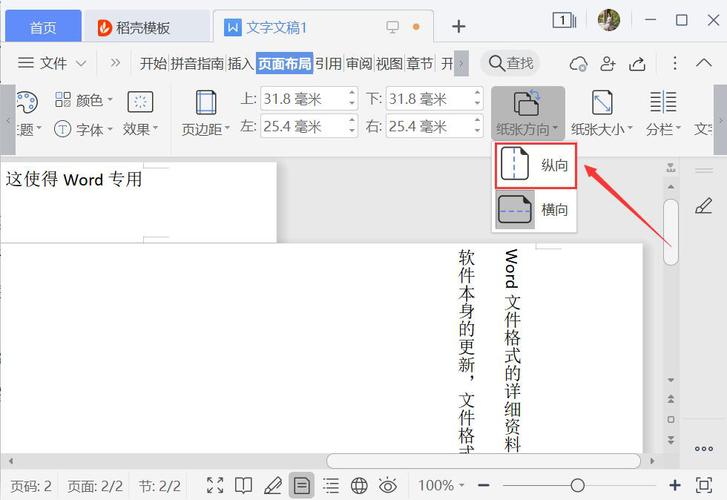Switch to reading layout book icon
This screenshot has width=727, height=500.
(x=243, y=486)
